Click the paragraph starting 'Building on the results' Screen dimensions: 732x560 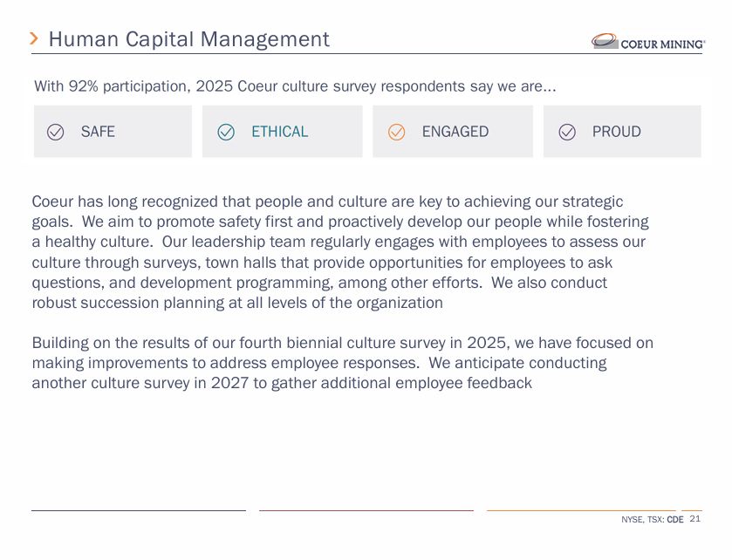[x=342, y=363]
